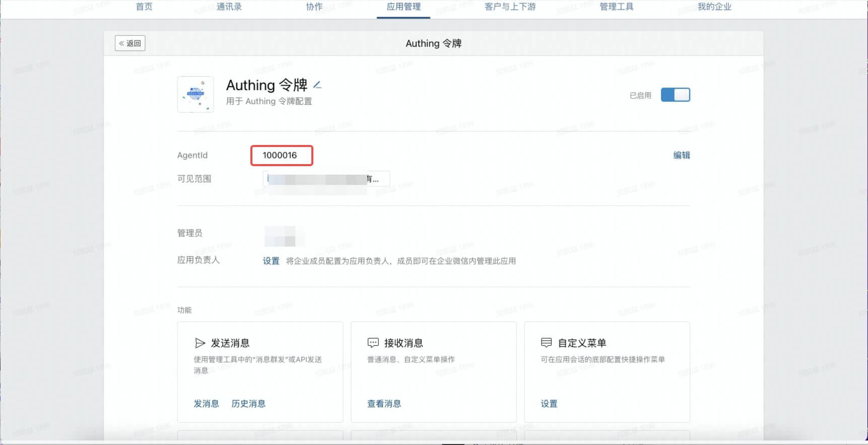Open the 历史消息 link
This screenshot has height=445, width=868.
248,404
